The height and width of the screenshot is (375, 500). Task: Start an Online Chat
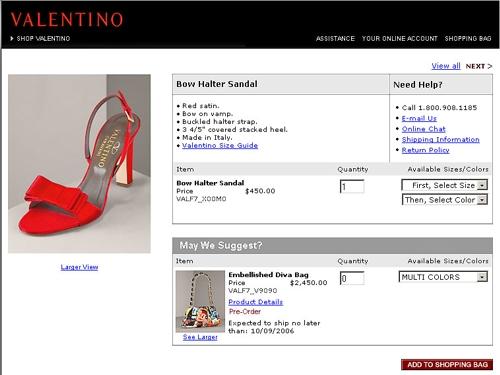pyautogui.click(x=424, y=129)
